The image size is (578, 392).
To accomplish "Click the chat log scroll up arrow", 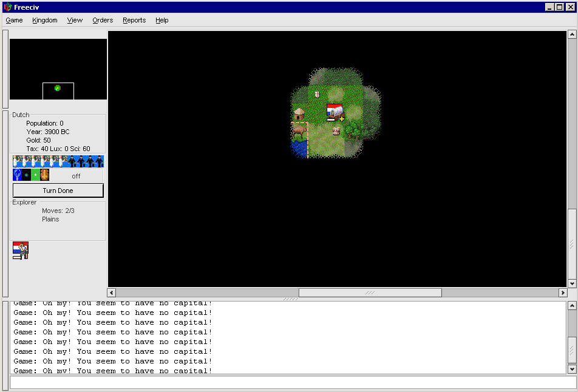I will (x=572, y=306).
